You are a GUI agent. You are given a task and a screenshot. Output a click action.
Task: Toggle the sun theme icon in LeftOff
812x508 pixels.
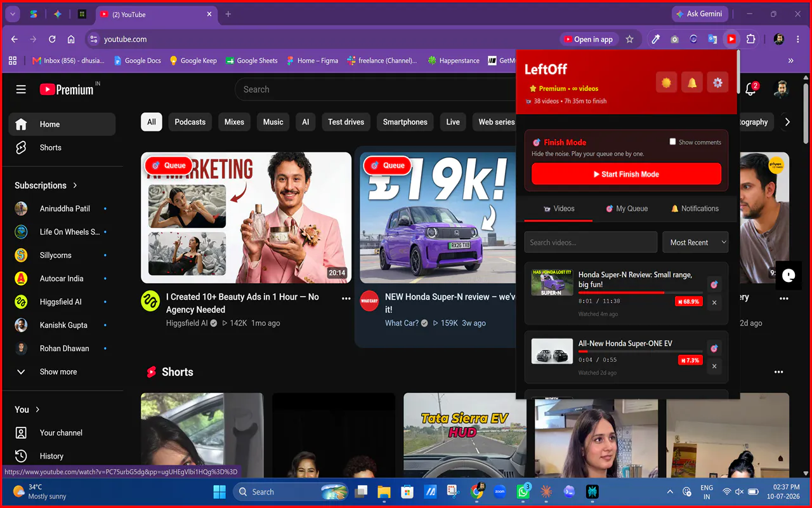click(666, 83)
